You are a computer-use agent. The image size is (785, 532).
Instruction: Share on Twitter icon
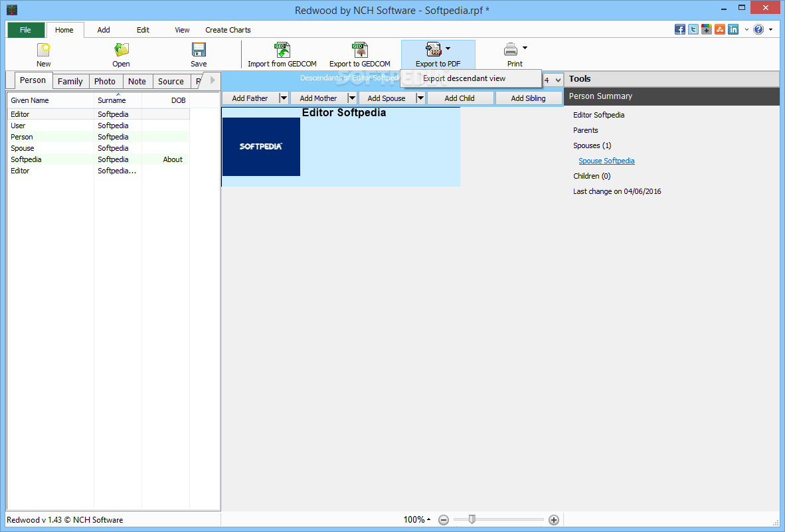pos(693,29)
